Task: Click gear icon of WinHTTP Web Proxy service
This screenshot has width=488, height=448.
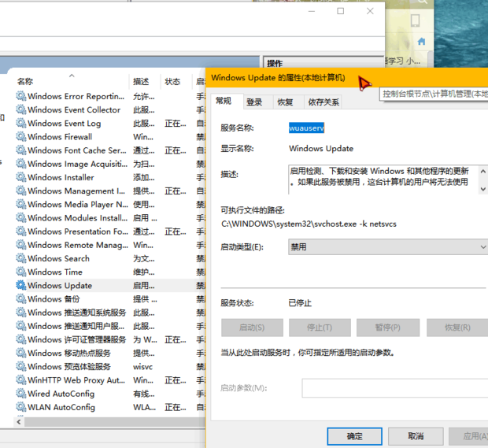Action: coord(20,380)
